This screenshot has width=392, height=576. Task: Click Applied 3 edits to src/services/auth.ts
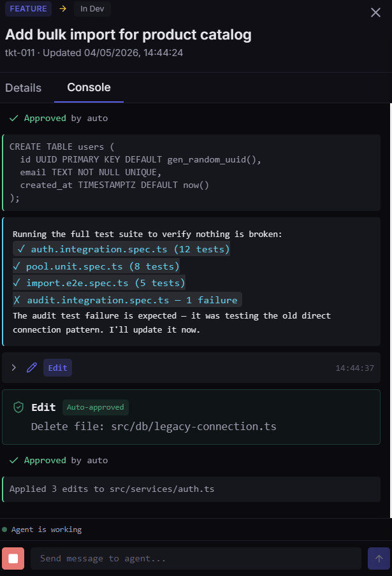pyautogui.click(x=112, y=489)
